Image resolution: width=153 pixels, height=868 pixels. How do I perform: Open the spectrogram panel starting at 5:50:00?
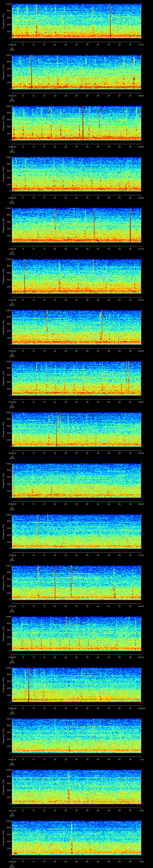pos(76,225)
